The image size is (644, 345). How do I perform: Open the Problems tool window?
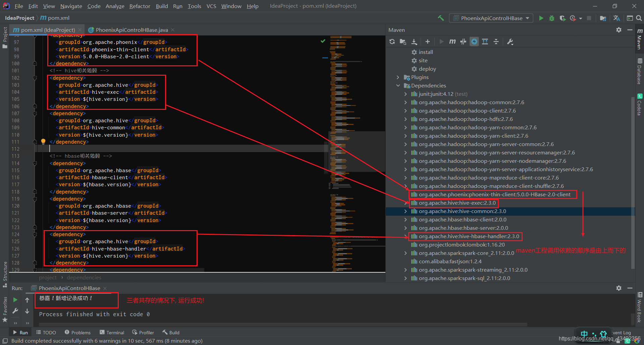(77, 333)
